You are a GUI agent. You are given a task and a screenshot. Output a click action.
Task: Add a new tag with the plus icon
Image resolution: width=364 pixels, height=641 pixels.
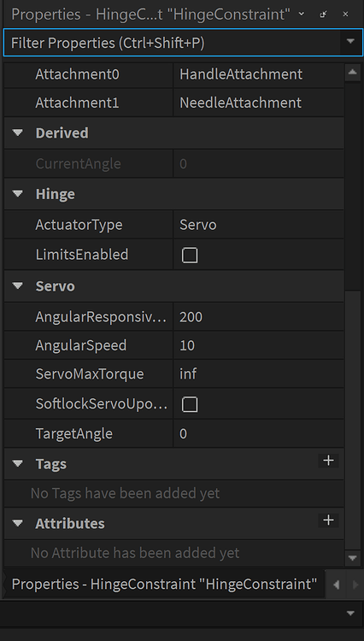pos(328,461)
